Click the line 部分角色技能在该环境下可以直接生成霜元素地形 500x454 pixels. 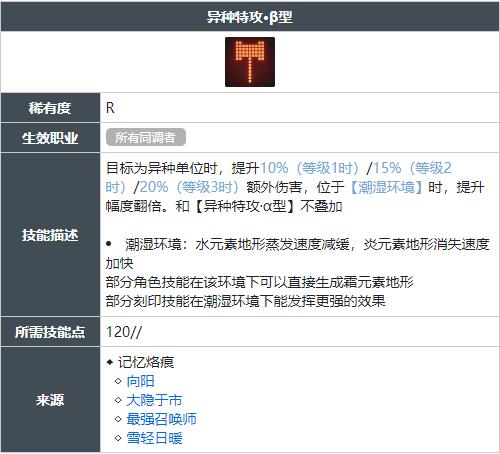click(x=260, y=282)
